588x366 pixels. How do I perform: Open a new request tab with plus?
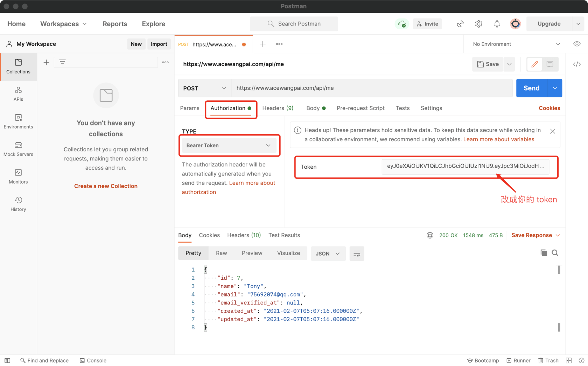(x=263, y=44)
